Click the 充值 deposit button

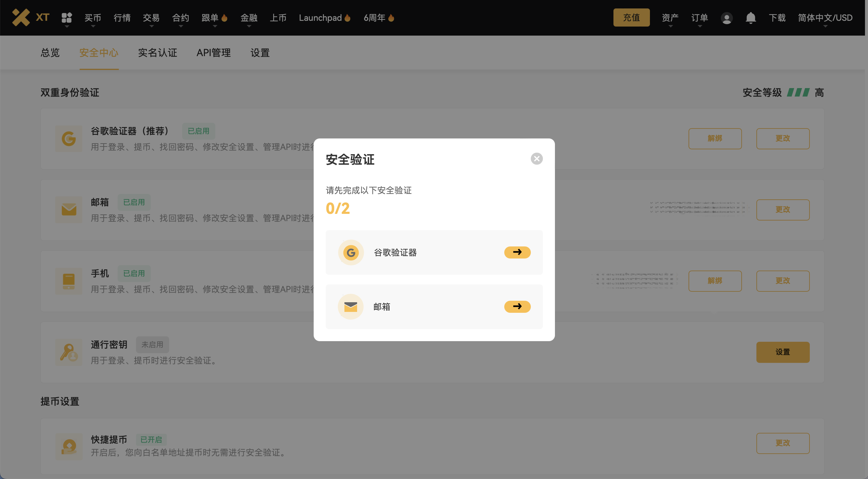[631, 17]
